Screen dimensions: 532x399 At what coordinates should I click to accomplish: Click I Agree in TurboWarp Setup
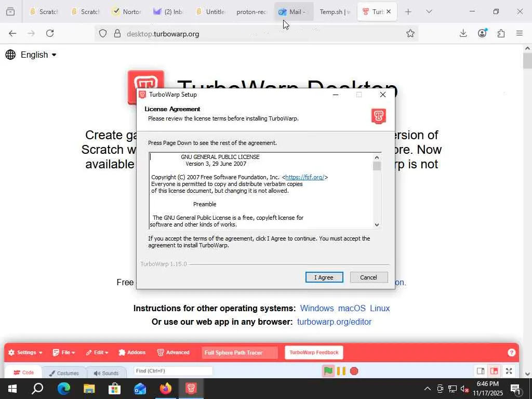tap(324, 277)
